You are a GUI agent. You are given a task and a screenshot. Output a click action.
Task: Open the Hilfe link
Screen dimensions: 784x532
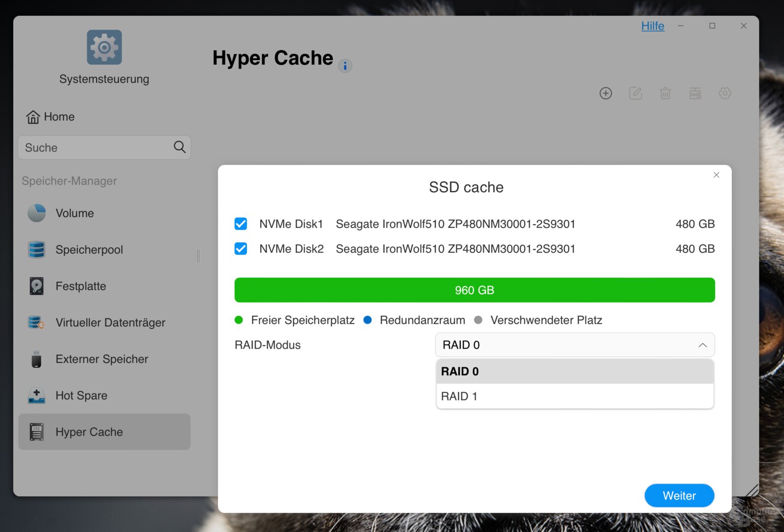coord(652,26)
